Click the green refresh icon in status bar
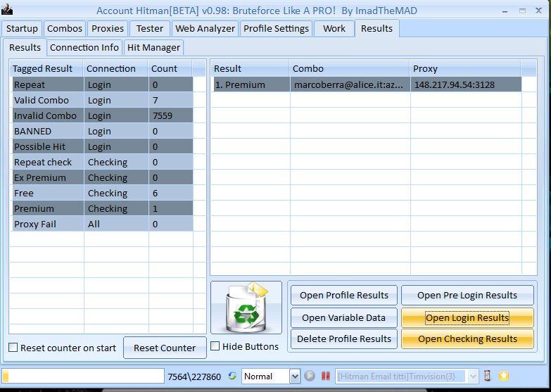 (232, 376)
